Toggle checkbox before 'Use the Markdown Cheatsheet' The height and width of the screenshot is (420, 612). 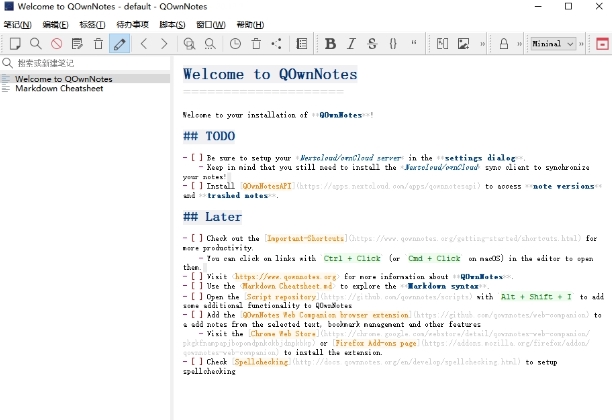tap(196, 286)
